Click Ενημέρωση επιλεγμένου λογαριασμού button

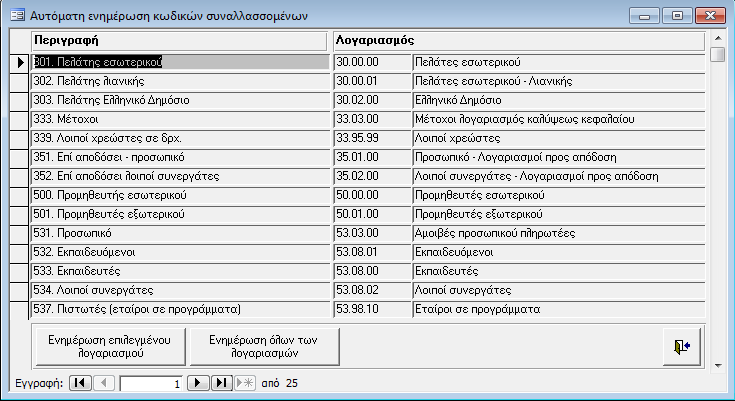102,347
